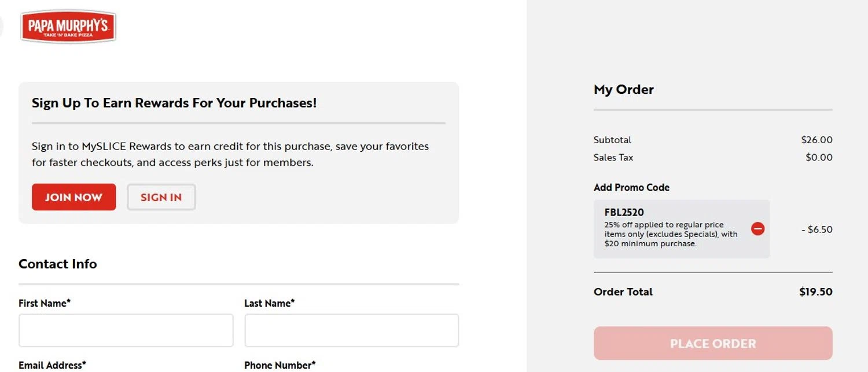Click the Email Address label
Image resolution: width=868 pixels, height=372 pixels.
[x=52, y=365]
